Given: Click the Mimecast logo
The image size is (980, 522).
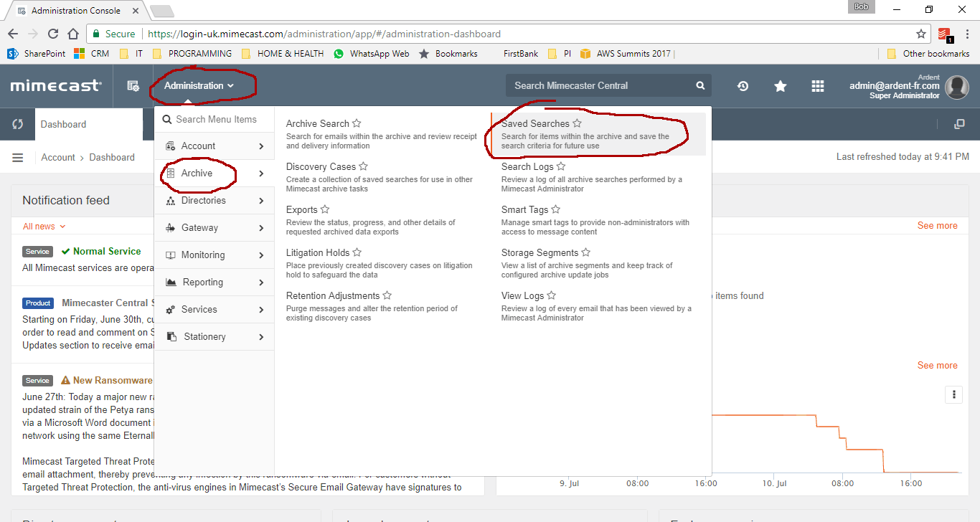Looking at the screenshot, I should tap(56, 86).
